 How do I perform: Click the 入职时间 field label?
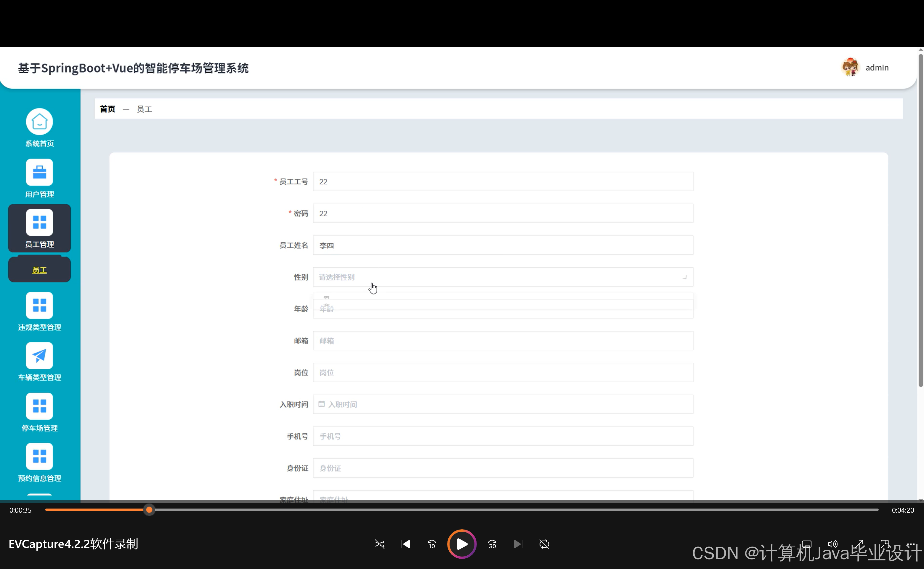tap(294, 405)
